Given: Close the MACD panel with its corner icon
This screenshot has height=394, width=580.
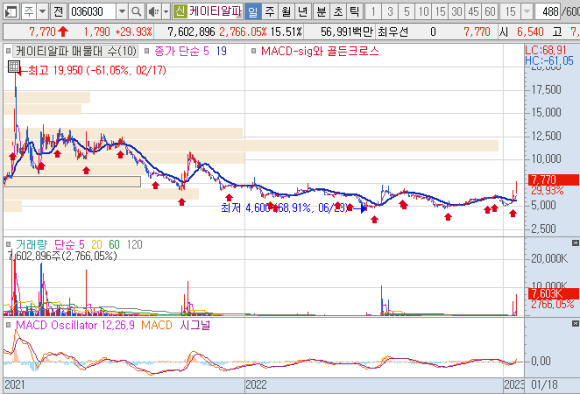Looking at the screenshot, I should click(x=575, y=324).
